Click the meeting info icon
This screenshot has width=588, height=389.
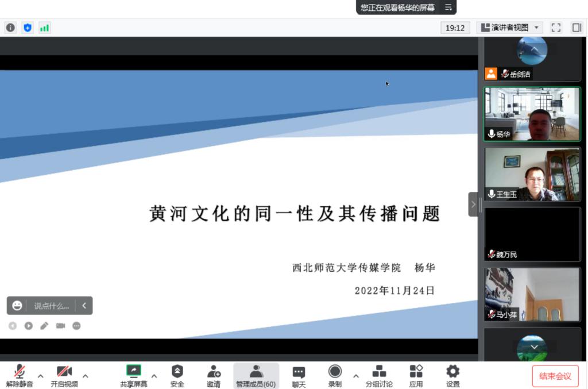pyautogui.click(x=10, y=28)
